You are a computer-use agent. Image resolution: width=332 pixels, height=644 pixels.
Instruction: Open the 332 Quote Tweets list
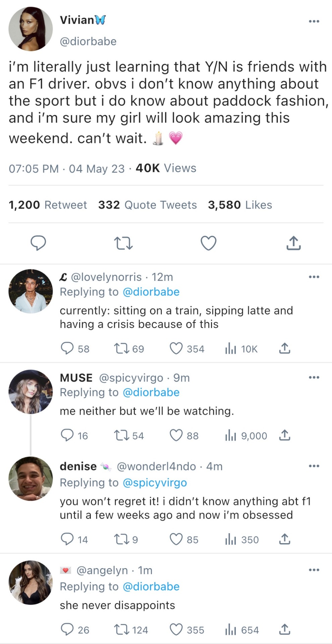[x=147, y=205]
